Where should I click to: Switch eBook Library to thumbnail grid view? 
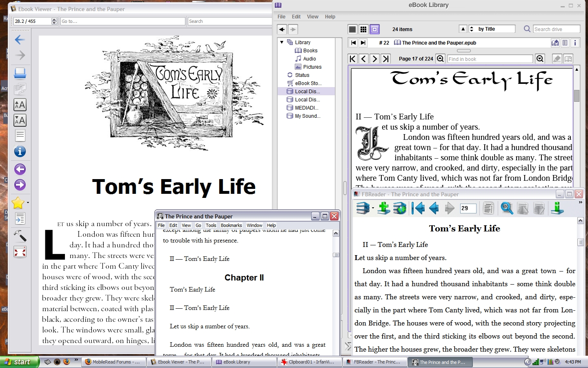point(363,29)
